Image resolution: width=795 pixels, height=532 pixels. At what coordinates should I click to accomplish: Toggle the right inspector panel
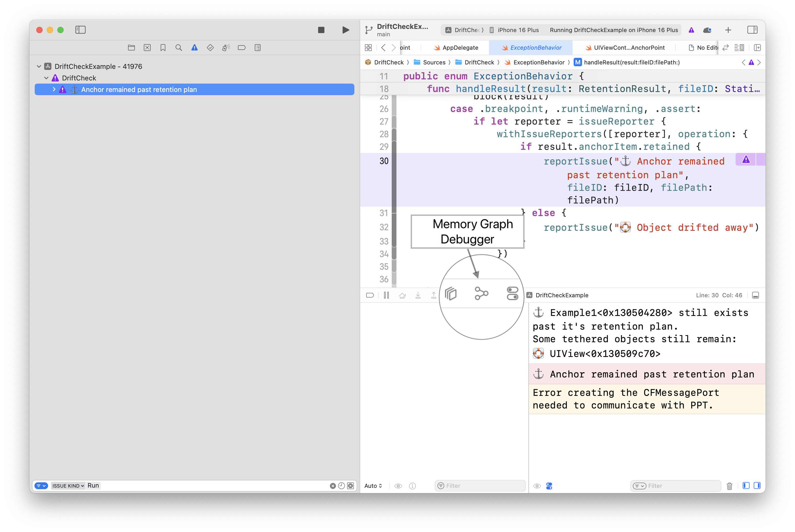coord(752,30)
